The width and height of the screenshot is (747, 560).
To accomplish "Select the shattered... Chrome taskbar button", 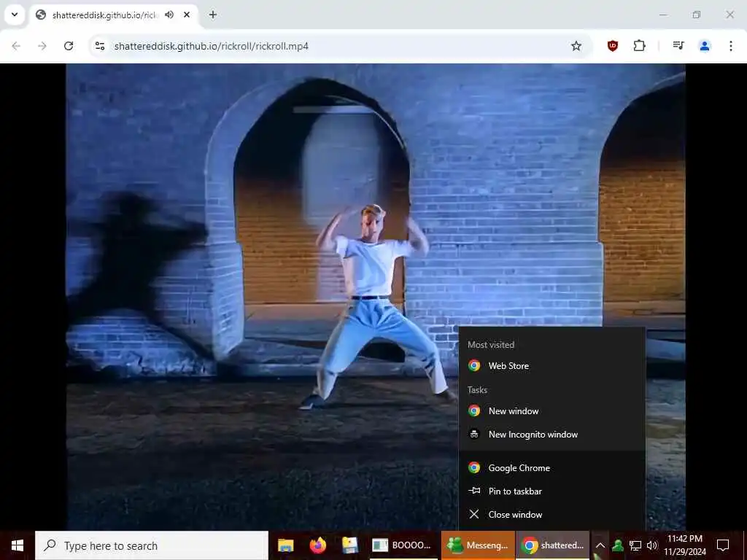I will [x=553, y=545].
